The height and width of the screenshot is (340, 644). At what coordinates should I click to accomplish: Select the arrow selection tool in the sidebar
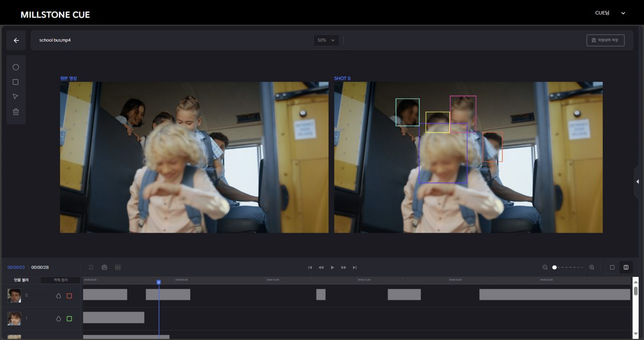click(16, 96)
